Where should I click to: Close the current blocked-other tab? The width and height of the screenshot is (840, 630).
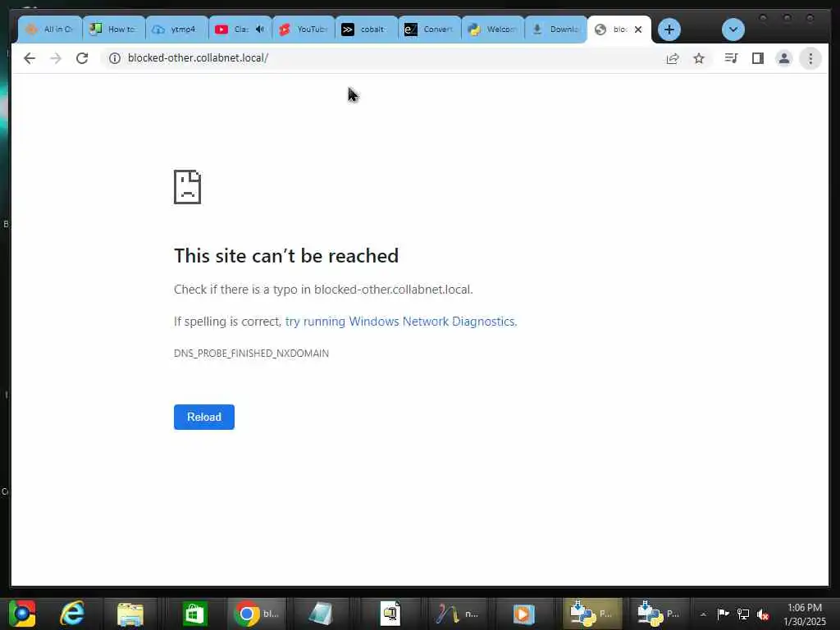click(x=638, y=30)
